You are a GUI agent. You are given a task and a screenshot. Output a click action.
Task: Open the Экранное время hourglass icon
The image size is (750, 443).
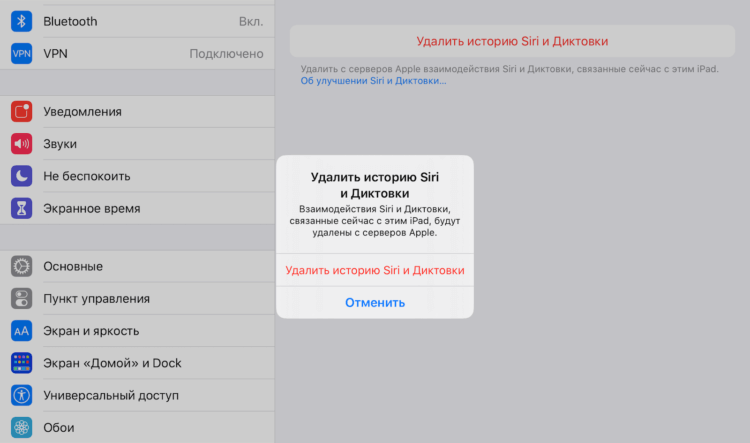[22, 208]
